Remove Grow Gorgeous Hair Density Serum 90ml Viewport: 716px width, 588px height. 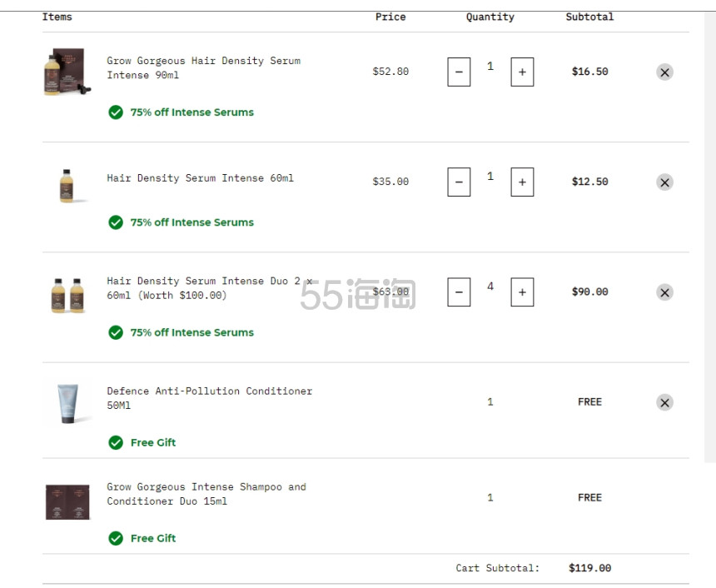pos(664,72)
